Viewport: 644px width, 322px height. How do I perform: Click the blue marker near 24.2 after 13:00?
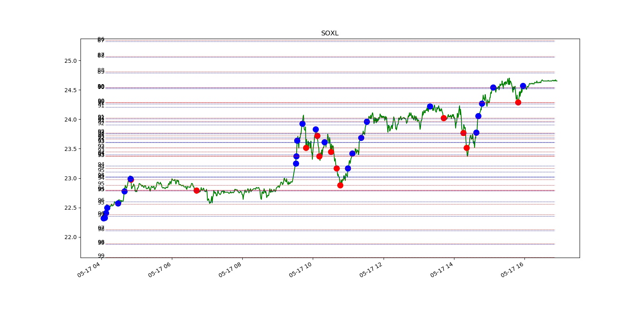430,107
